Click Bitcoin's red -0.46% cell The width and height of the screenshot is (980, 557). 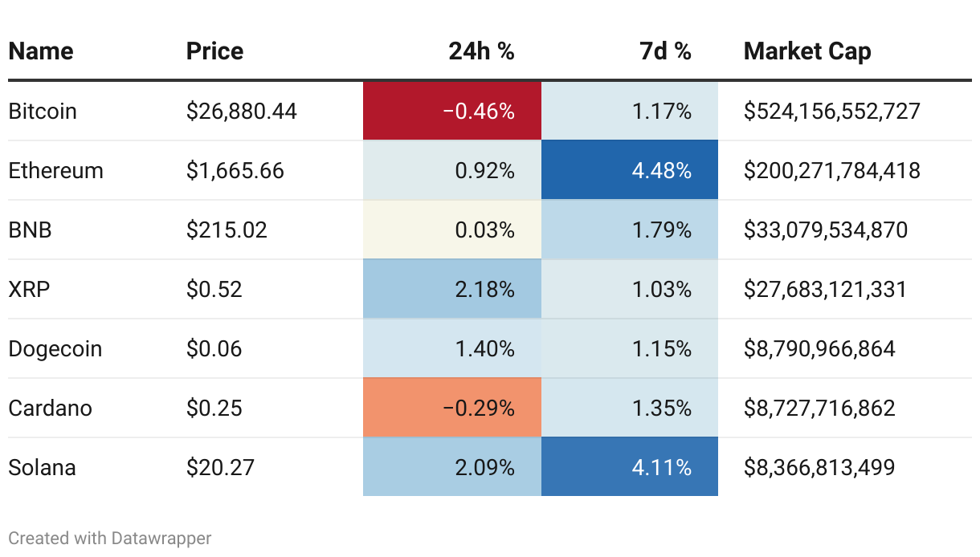coord(452,111)
